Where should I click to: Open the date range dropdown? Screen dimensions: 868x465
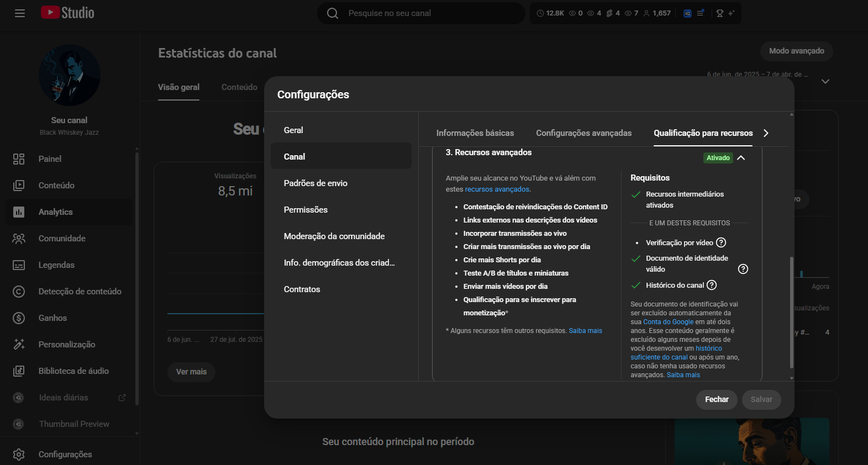[x=825, y=81]
